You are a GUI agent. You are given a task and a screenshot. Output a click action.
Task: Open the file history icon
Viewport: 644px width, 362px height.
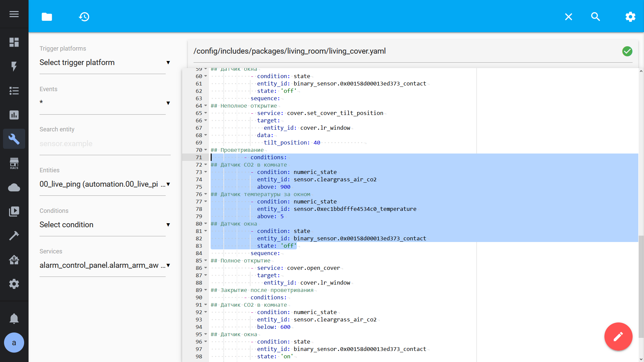click(84, 17)
